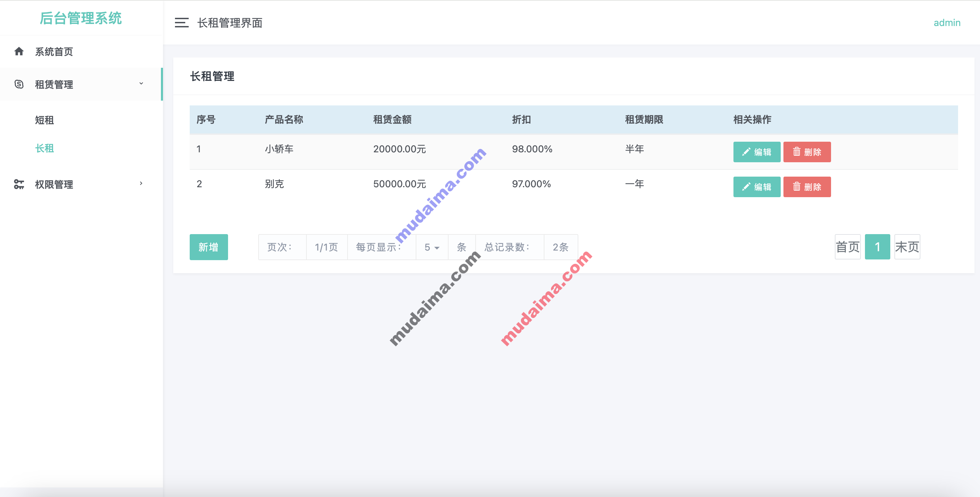Click 折扣 column header
The width and height of the screenshot is (980, 497).
pyautogui.click(x=522, y=120)
